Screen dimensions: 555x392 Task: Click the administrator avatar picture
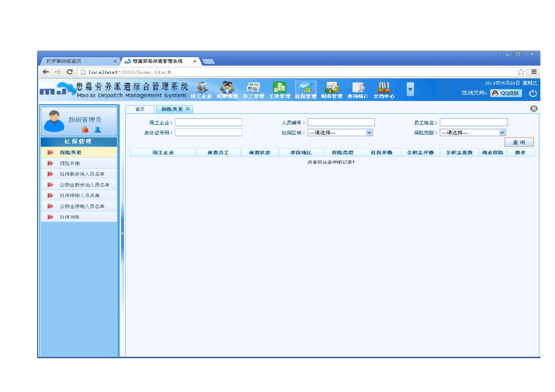coord(54,121)
